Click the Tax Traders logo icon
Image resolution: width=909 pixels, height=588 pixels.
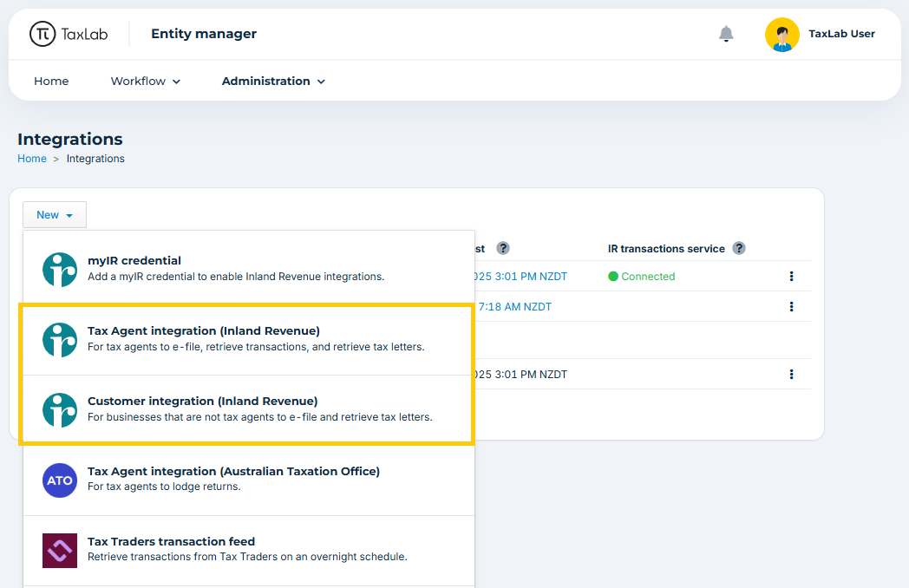[x=60, y=551]
